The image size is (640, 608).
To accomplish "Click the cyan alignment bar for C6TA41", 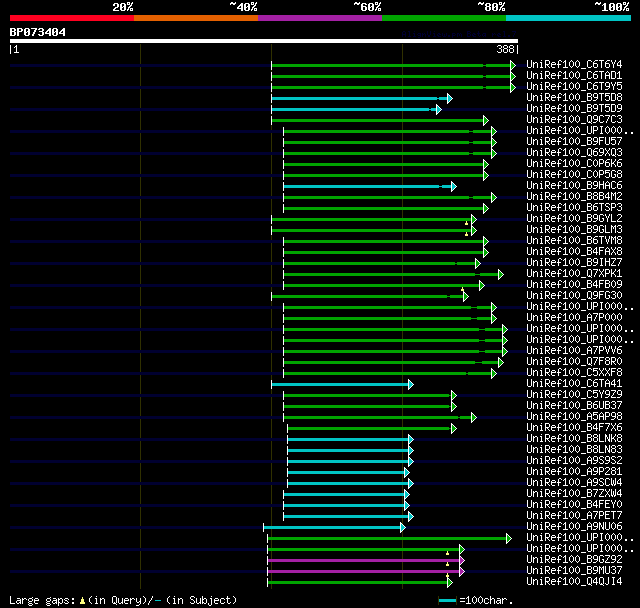I will (x=342, y=384).
